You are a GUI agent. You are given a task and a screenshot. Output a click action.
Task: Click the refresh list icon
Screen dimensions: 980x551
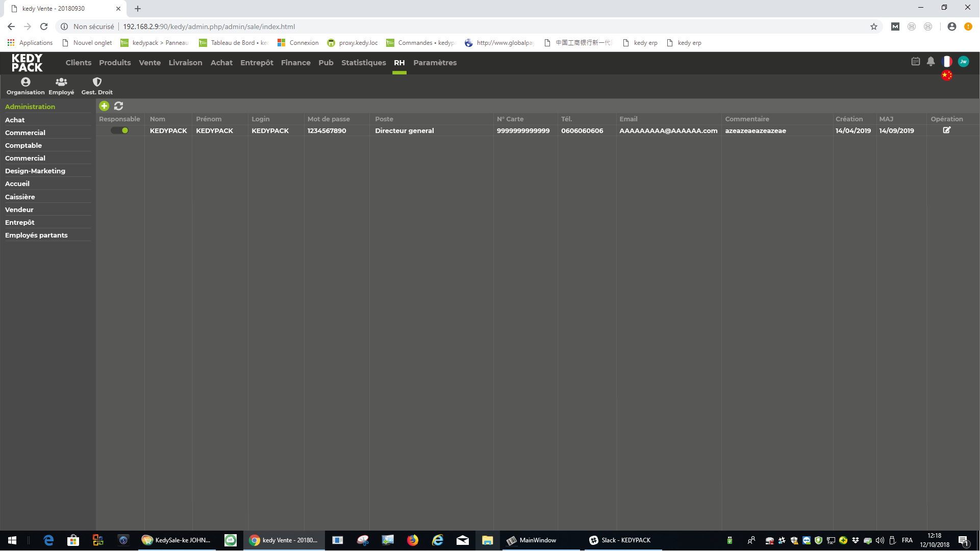tap(118, 106)
